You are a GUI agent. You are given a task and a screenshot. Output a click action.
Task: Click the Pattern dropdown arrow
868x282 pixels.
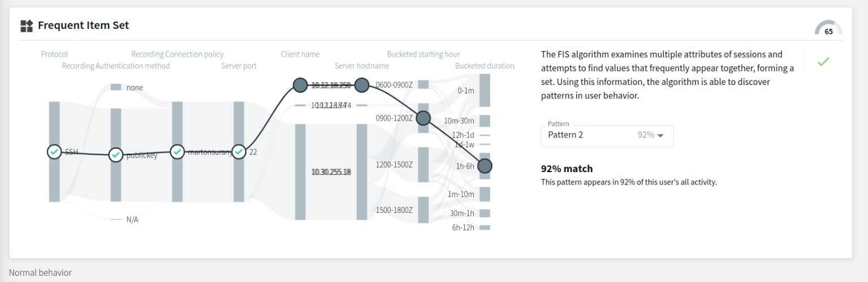(x=660, y=135)
